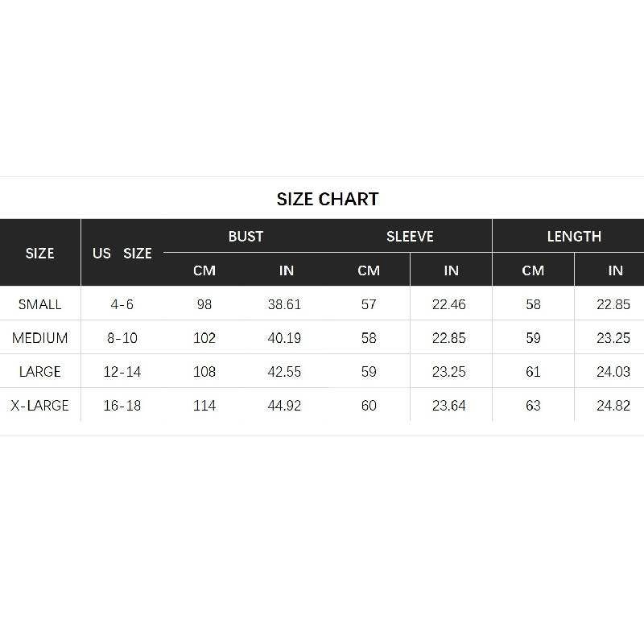
Task: Click the CM subheader under BUST
Action: 204,270
